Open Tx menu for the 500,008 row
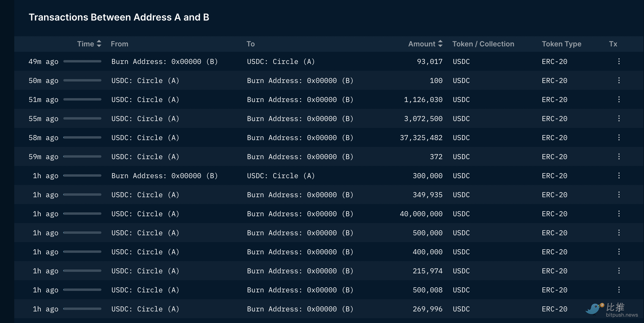The image size is (644, 323). pos(619,290)
